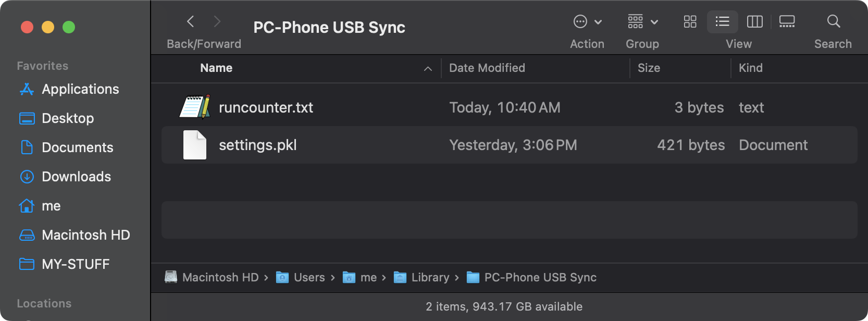
Task: Sort by Date Modified column
Action: 487,68
